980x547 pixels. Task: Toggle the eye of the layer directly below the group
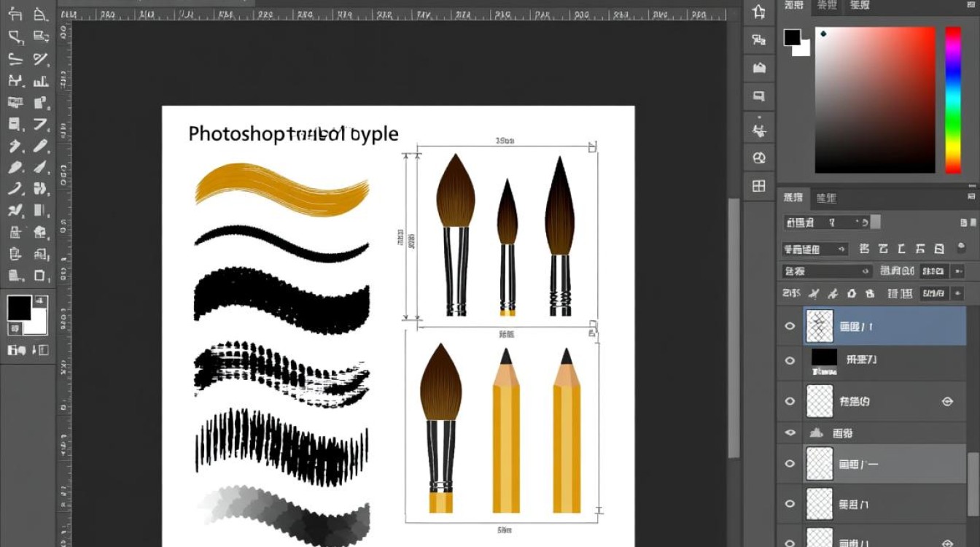[x=790, y=464]
